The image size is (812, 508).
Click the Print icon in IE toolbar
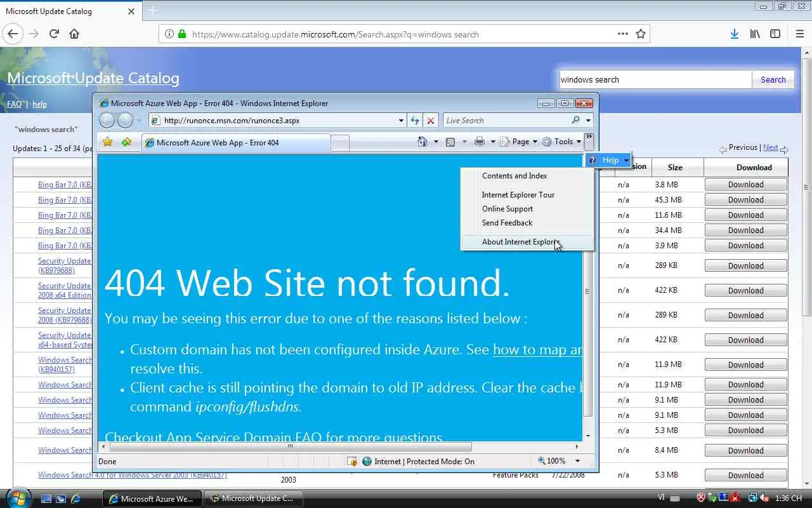[480, 142]
